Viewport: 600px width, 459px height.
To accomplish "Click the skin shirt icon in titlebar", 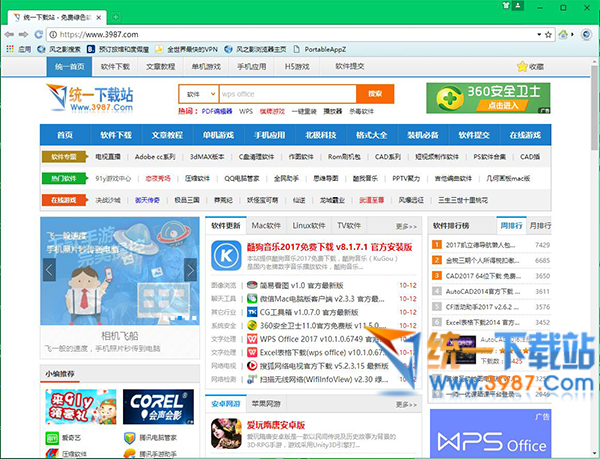I will point(506,5).
